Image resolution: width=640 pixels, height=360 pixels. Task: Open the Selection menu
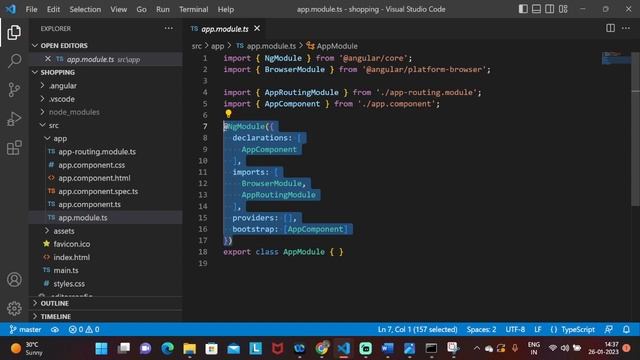[x=85, y=9]
